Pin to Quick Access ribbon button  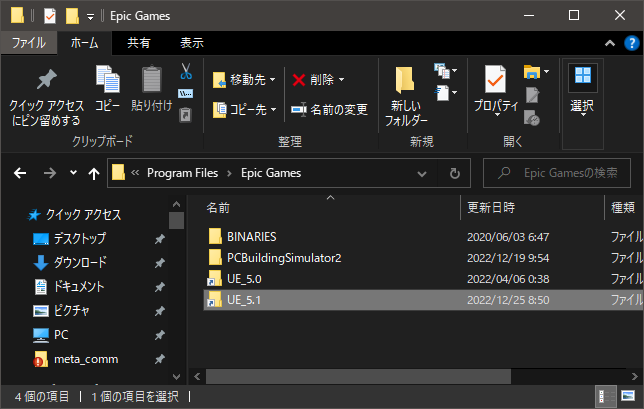pyautogui.click(x=46, y=97)
